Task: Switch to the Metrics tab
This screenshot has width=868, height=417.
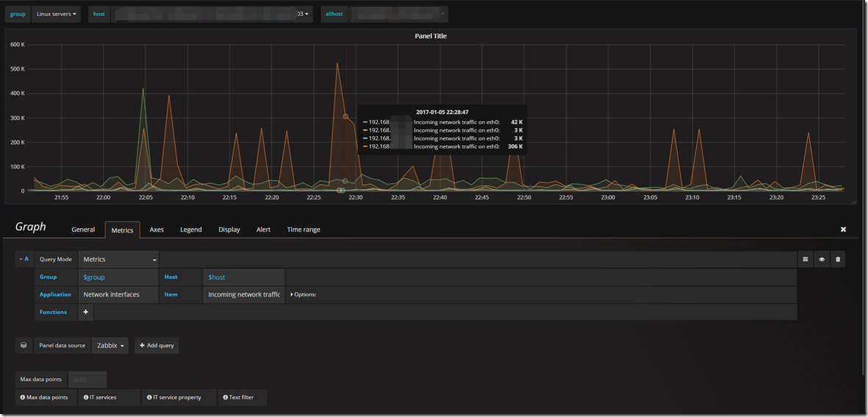Action: [122, 229]
